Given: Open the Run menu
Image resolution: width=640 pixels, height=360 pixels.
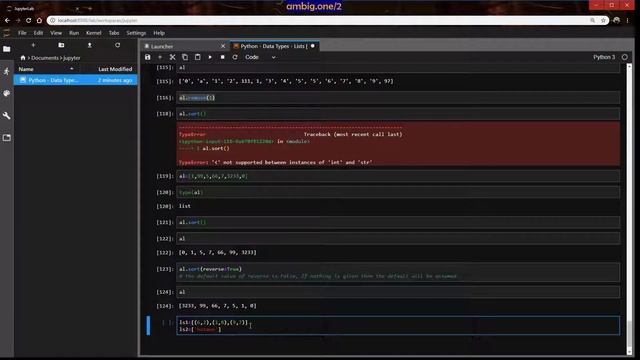Looking at the screenshot, I should click(x=74, y=33).
